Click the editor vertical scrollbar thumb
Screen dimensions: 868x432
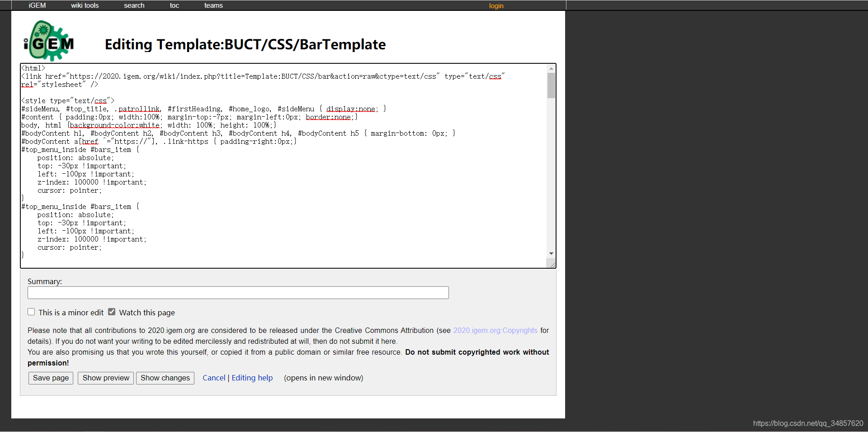pyautogui.click(x=551, y=85)
